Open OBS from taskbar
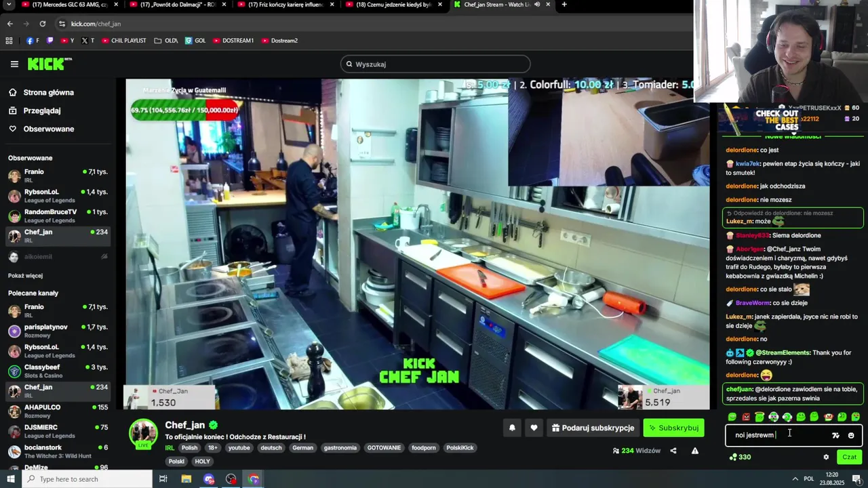This screenshot has width=868, height=488. 231,479
